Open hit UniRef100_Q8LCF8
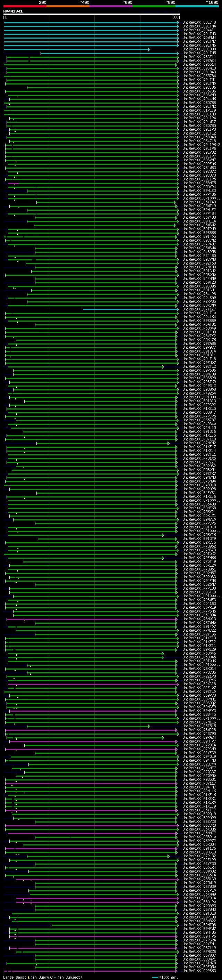Screen dimensions: 222x980 pyautogui.click(x=199, y=23)
